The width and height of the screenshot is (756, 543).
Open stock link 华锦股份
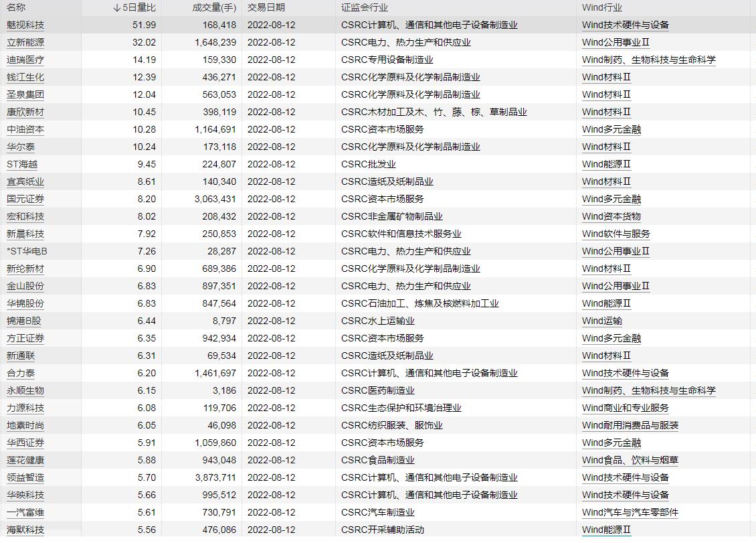(x=25, y=303)
